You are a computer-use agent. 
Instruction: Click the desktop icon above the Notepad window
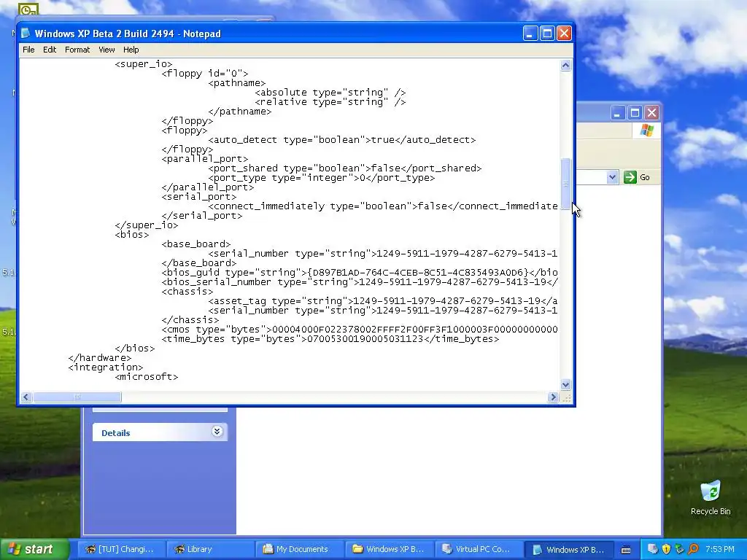(28, 9)
